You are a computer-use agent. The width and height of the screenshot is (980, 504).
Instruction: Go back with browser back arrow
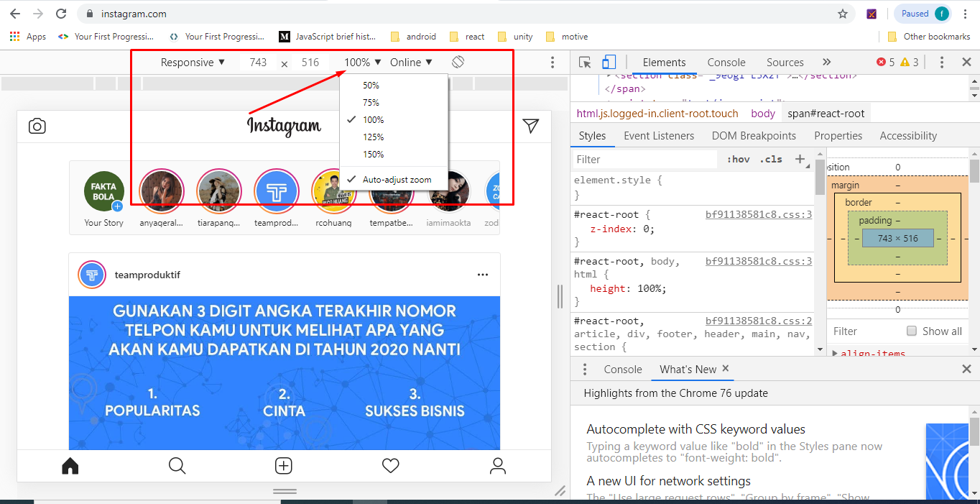coord(14,14)
